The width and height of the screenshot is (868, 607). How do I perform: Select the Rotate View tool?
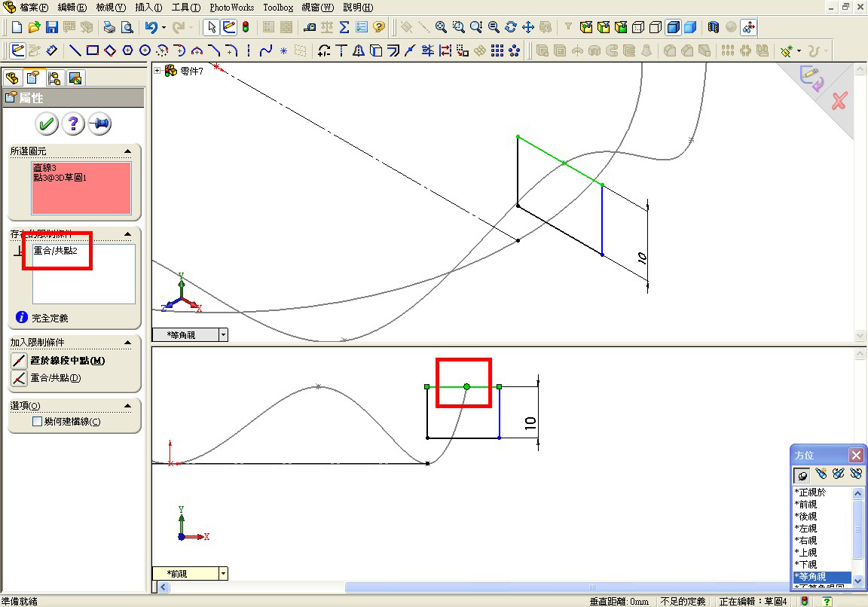511,28
